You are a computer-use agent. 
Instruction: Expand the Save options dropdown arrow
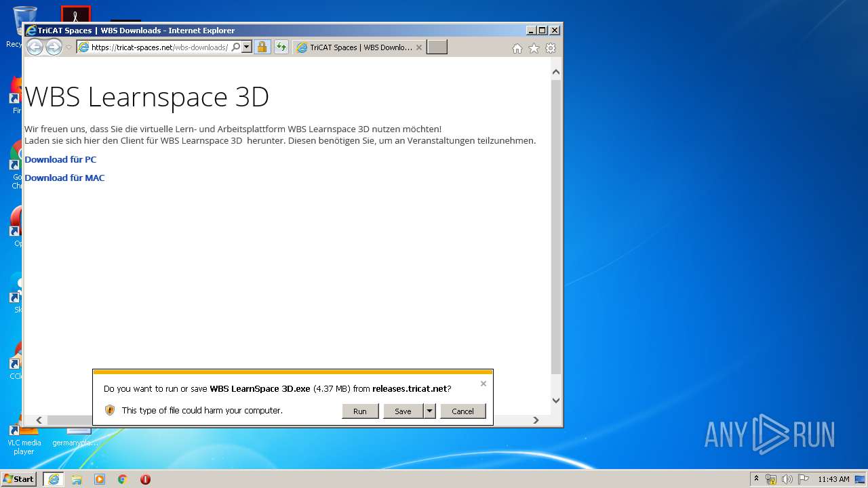(429, 411)
